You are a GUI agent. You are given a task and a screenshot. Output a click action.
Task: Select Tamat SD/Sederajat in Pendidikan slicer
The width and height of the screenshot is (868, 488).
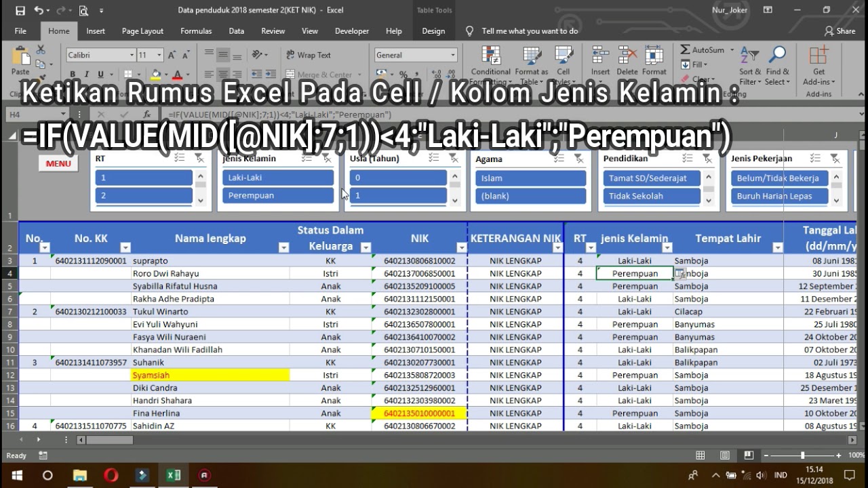click(652, 178)
